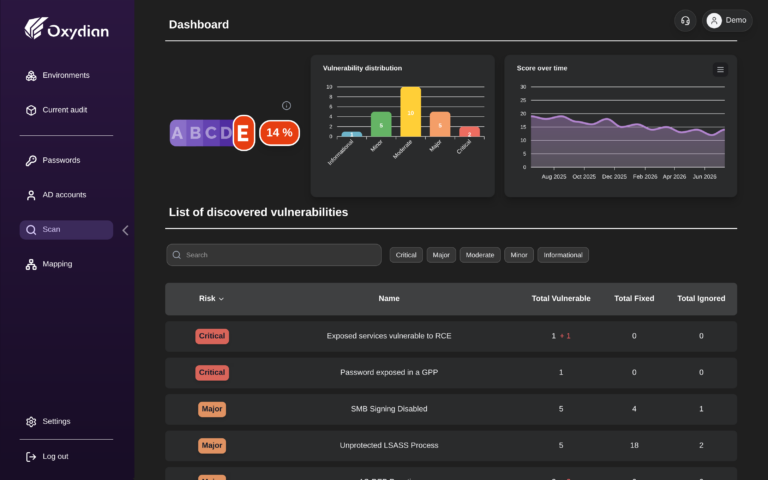Open Score over time chart menu
Viewport: 768px width, 480px height.
pyautogui.click(x=720, y=70)
